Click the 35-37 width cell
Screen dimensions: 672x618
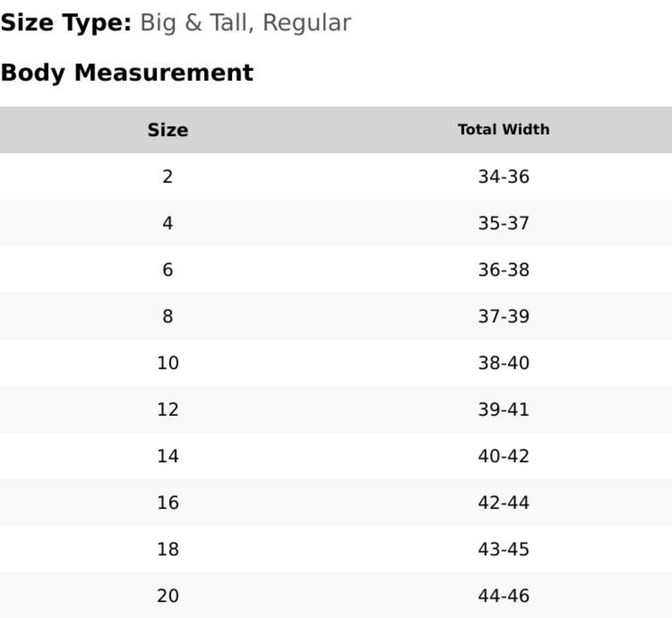click(503, 223)
